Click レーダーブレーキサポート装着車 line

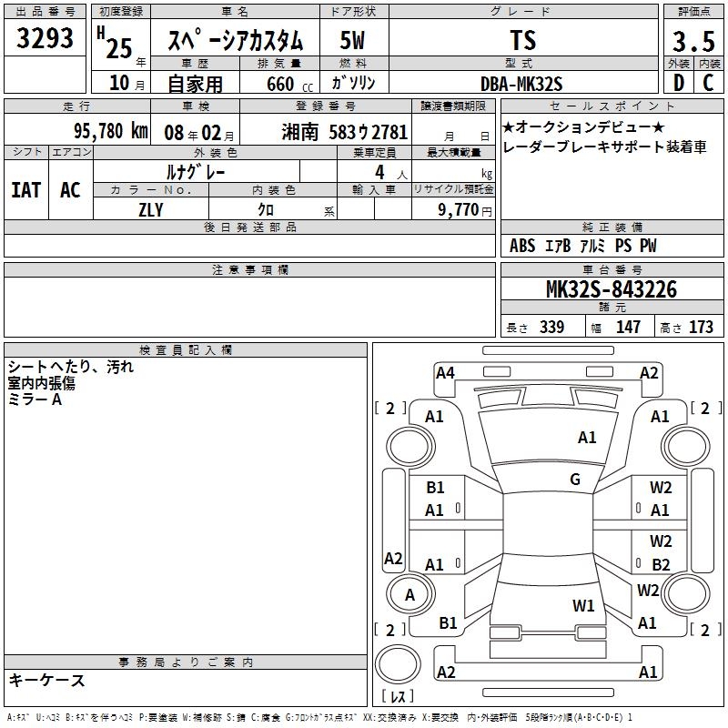[x=604, y=147]
